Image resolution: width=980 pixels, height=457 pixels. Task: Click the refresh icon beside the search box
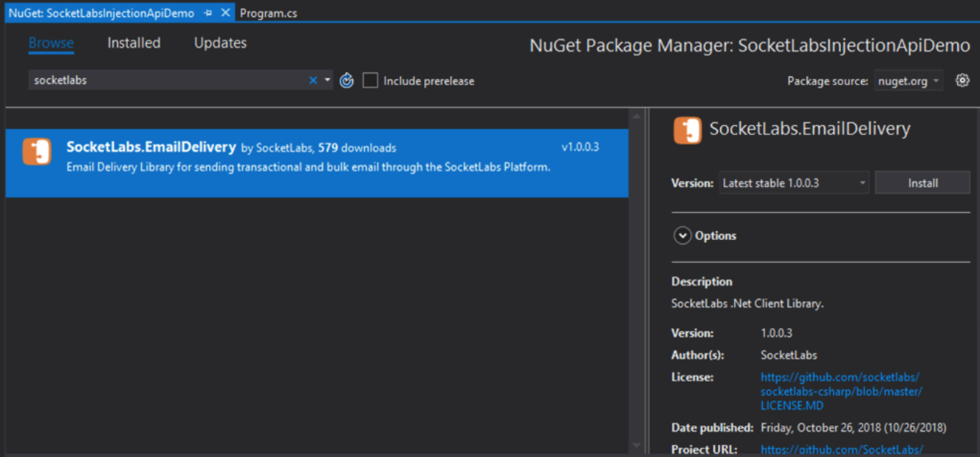click(x=347, y=80)
